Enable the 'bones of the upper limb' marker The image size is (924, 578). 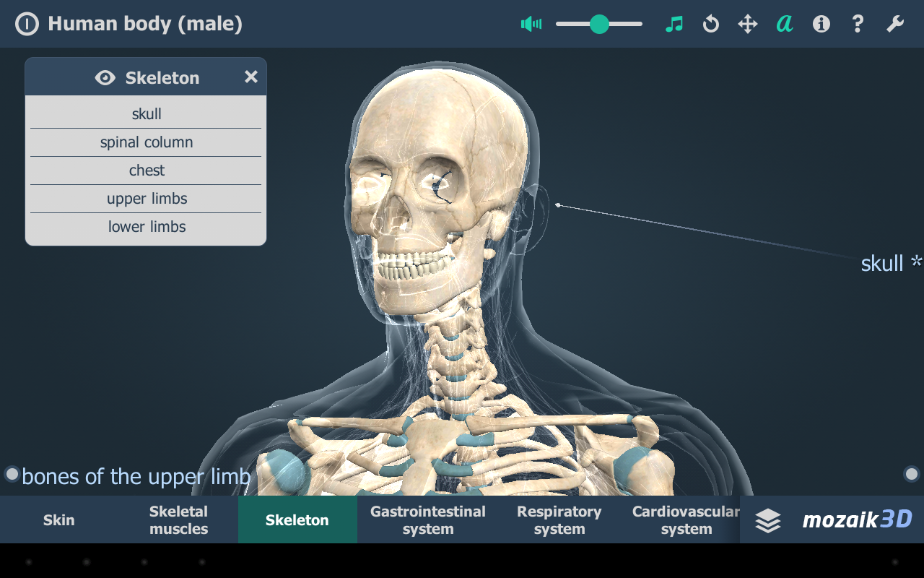coord(11,474)
